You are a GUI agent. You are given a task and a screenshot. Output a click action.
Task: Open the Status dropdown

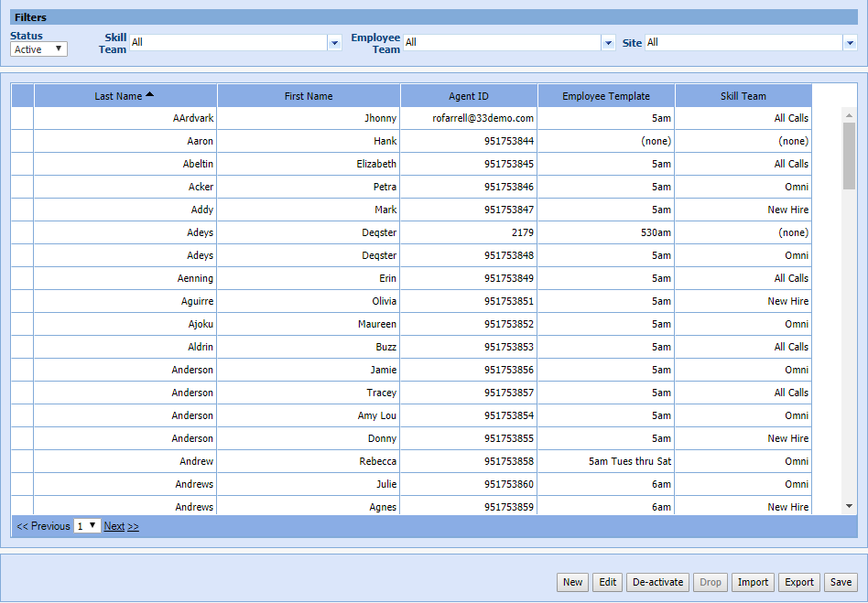click(38, 49)
